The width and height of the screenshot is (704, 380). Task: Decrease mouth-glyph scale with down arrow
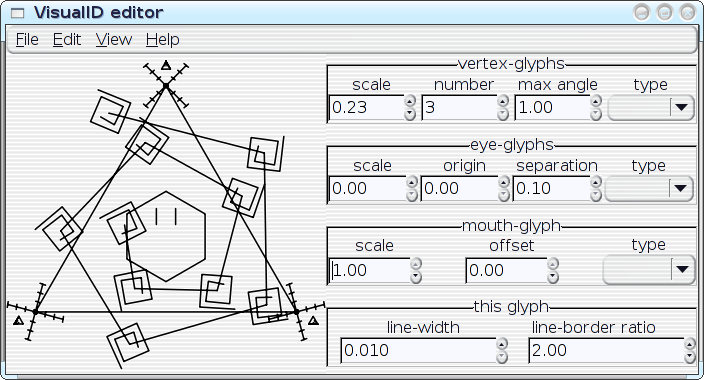point(416,277)
